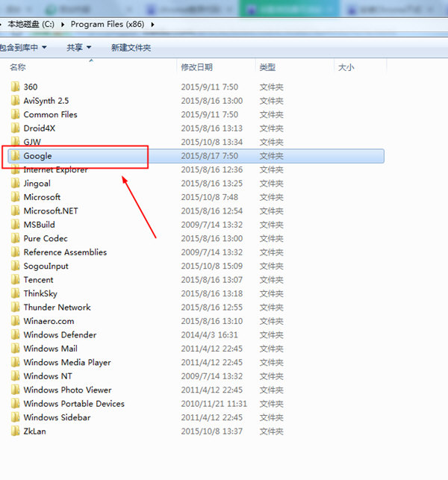Click the ZkLan folder icon
The image size is (448, 480).
click(16, 431)
